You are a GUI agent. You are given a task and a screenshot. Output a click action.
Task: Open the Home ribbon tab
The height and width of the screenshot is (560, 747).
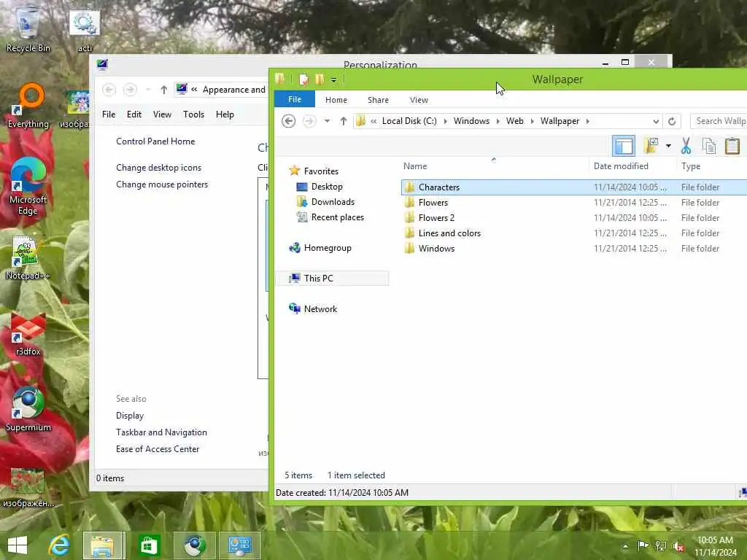point(336,100)
